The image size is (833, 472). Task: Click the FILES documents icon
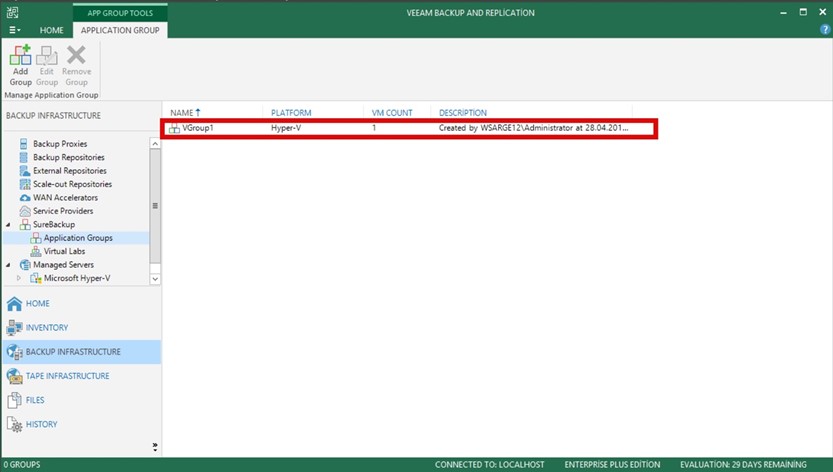click(14, 400)
